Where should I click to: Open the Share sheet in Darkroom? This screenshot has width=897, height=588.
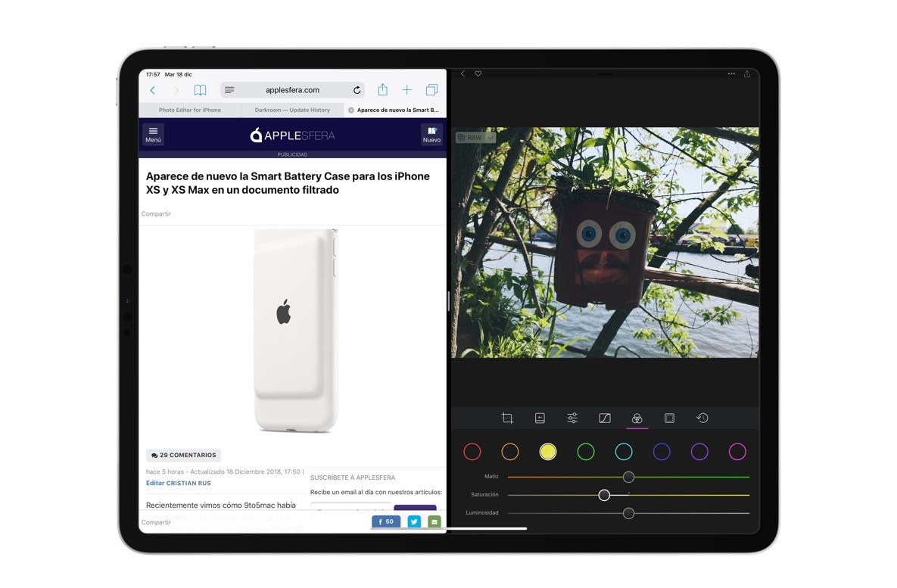747,73
